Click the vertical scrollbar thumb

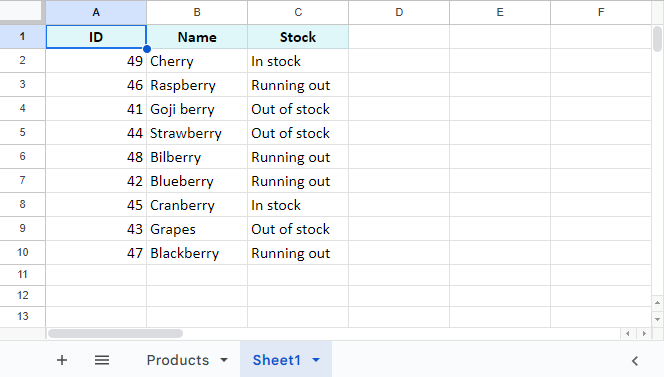pyautogui.click(x=657, y=39)
